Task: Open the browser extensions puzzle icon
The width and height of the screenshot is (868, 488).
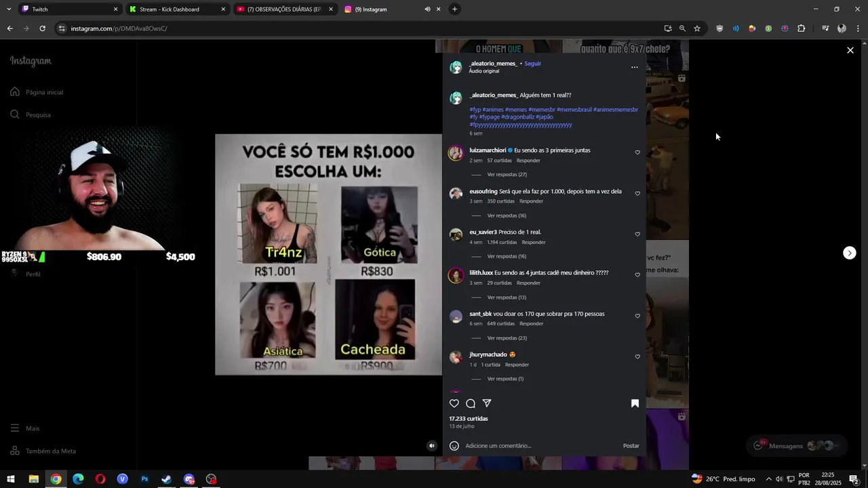Action: coord(802,28)
